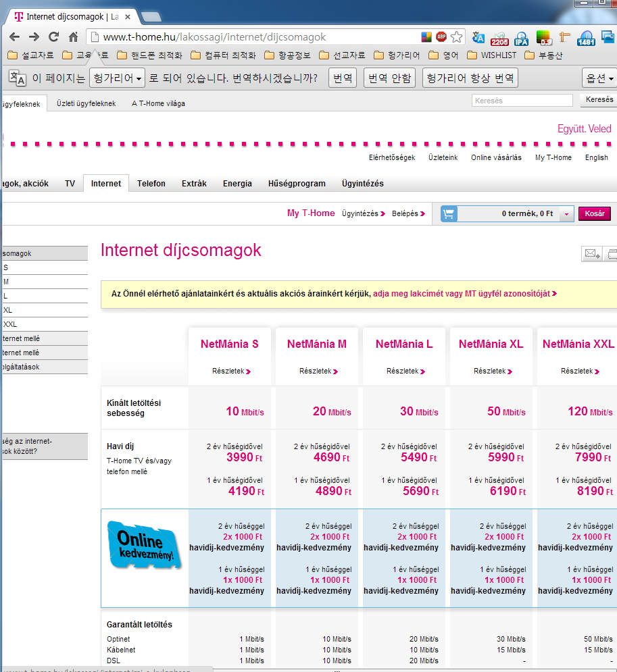Open the Telefon menu item
The width and height of the screenshot is (617, 672).
click(x=151, y=184)
